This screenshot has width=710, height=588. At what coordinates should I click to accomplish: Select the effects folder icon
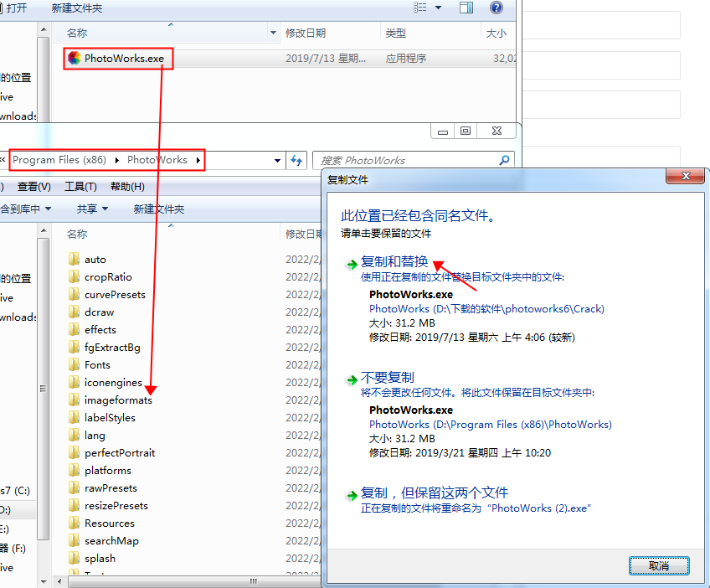(x=75, y=330)
